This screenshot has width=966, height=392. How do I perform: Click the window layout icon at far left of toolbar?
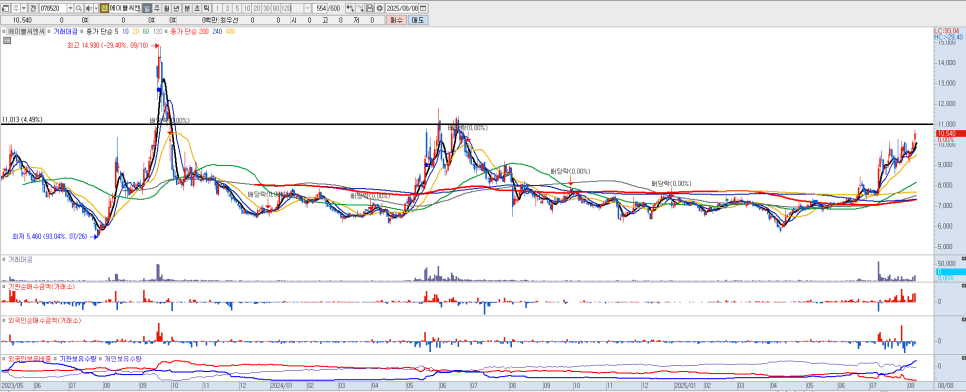click(6, 8)
